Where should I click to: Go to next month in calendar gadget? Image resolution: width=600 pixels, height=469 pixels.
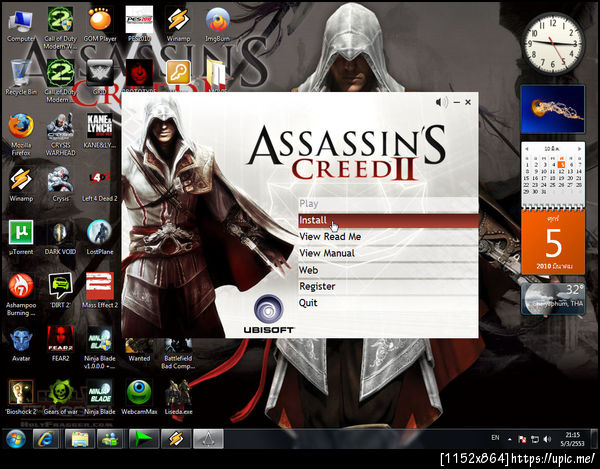[579, 148]
